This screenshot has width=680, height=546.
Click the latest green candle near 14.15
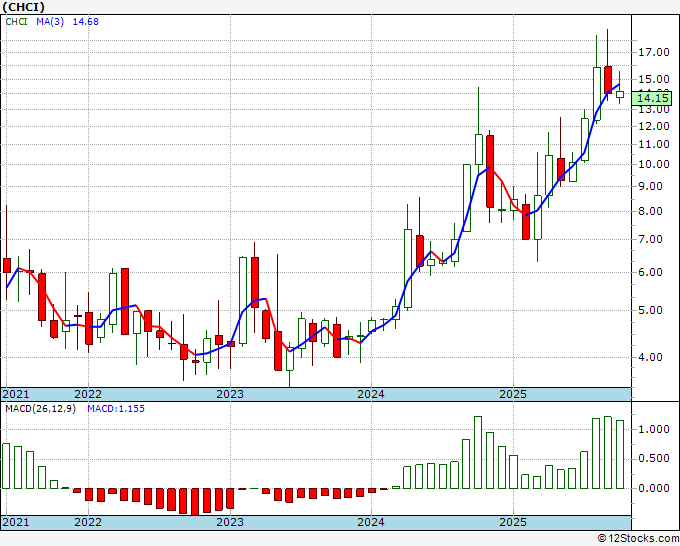(620, 94)
